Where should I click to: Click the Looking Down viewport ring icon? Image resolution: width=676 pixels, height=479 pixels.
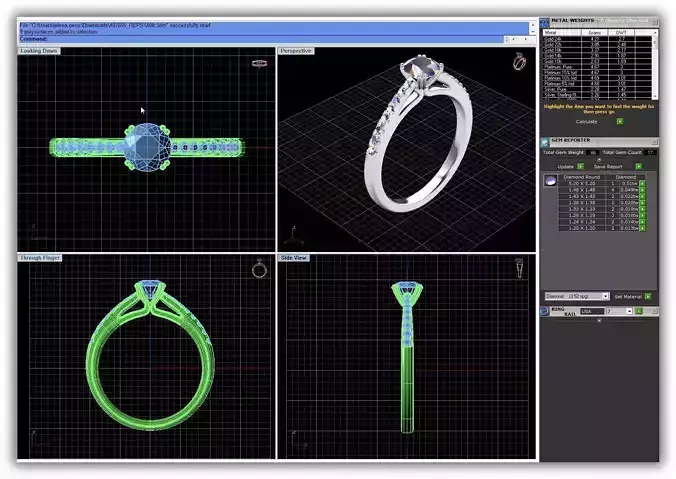pyautogui.click(x=259, y=63)
